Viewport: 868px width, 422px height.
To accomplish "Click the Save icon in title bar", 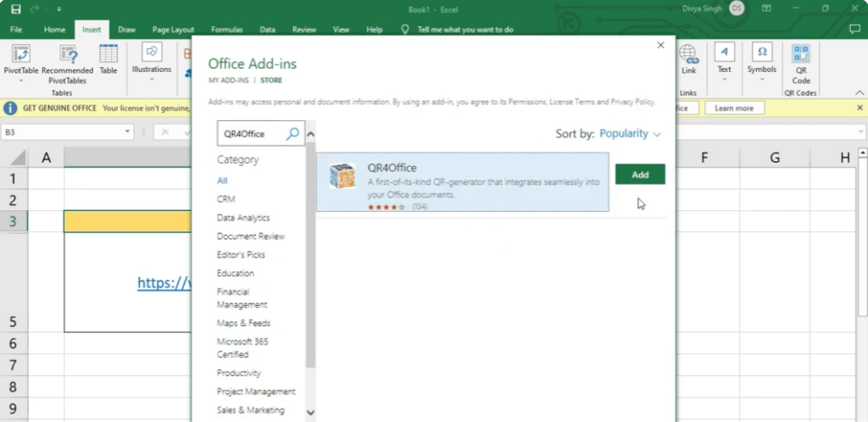I will 15,8.
